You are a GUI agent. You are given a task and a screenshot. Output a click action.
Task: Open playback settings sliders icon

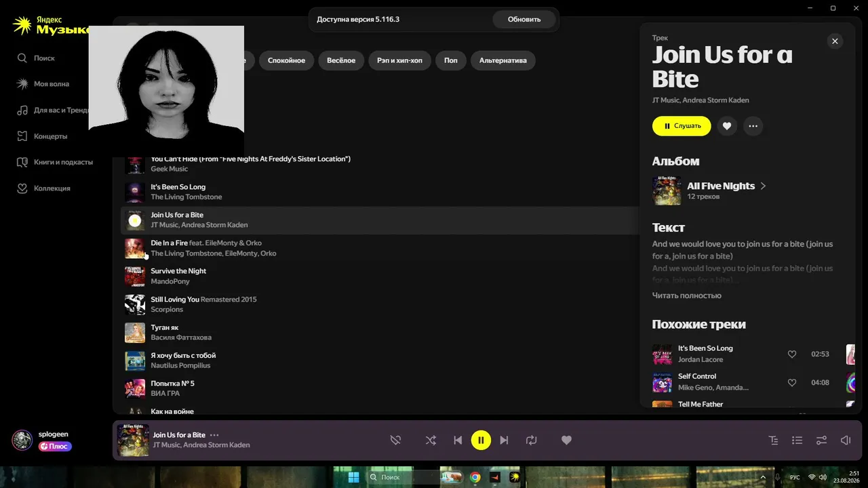(821, 441)
